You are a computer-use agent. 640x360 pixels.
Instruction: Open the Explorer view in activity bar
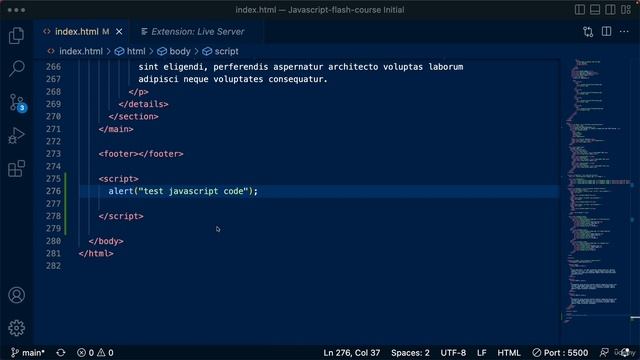point(16,36)
